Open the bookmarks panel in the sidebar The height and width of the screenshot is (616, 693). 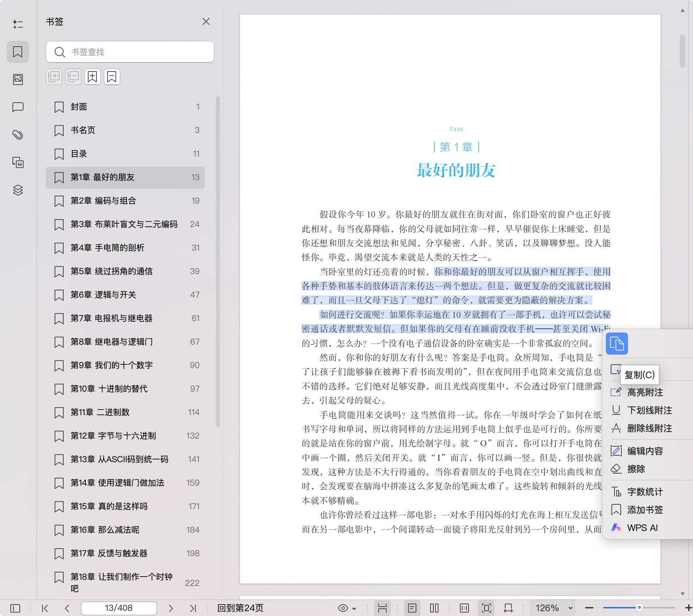coord(18,52)
